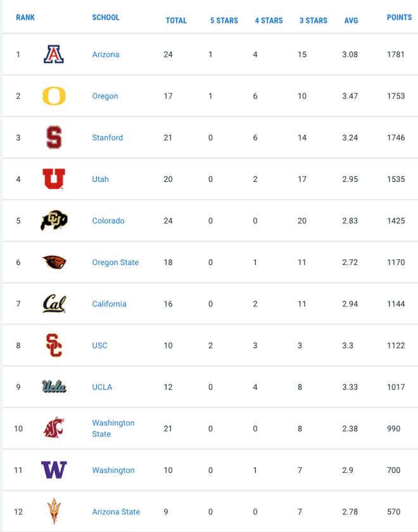The height and width of the screenshot is (532, 418).
Task: Sort by the 5 STARS column header
Action: tap(224, 20)
